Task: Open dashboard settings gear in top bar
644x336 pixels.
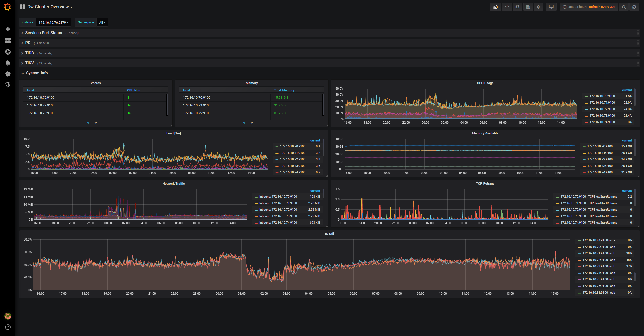Action: pos(538,7)
